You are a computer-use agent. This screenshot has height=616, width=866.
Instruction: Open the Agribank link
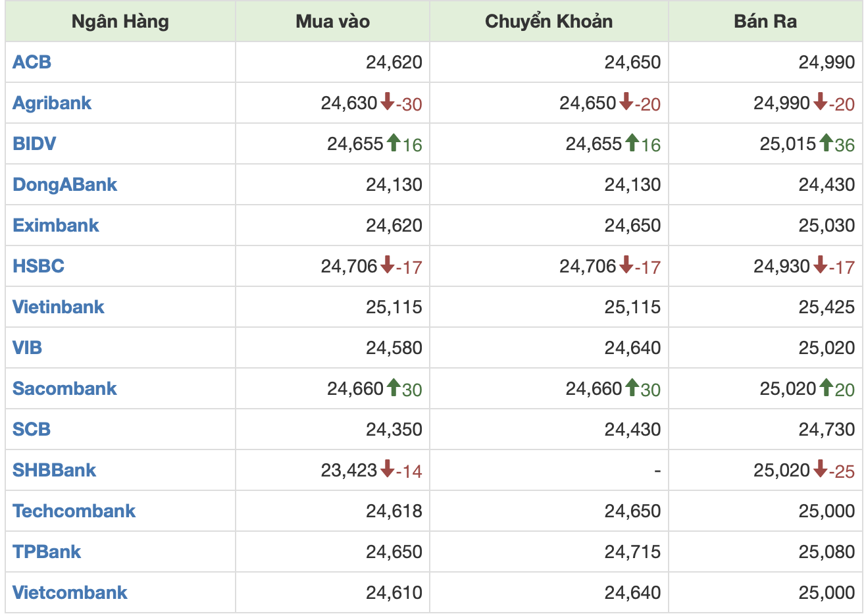[52, 103]
